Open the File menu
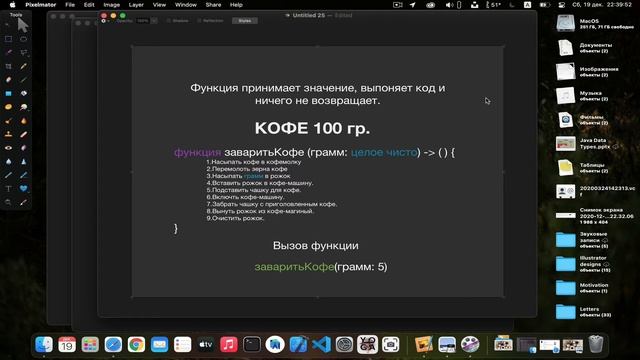This screenshot has width=640, height=360. click(70, 5)
